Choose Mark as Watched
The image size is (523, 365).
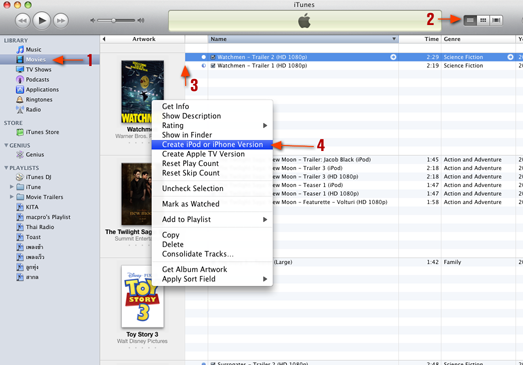(212, 204)
